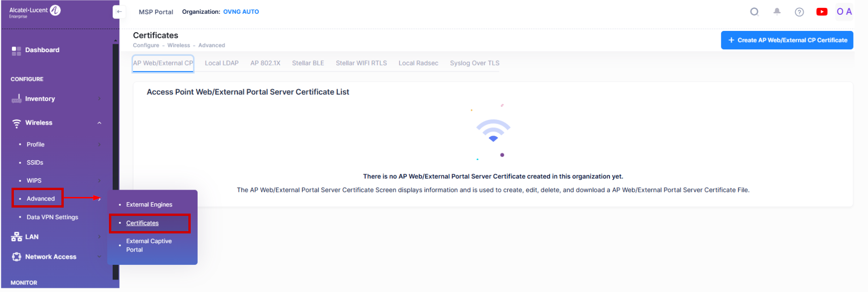Click the Dashboard grid icon
The height and width of the screenshot is (292, 868).
click(x=17, y=51)
